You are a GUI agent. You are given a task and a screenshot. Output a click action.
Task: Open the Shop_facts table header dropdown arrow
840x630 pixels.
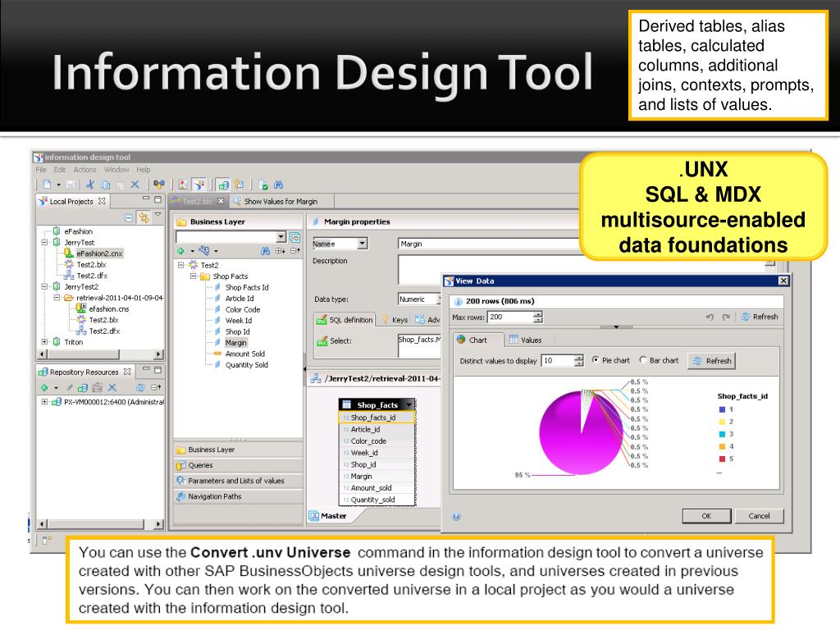[409, 404]
